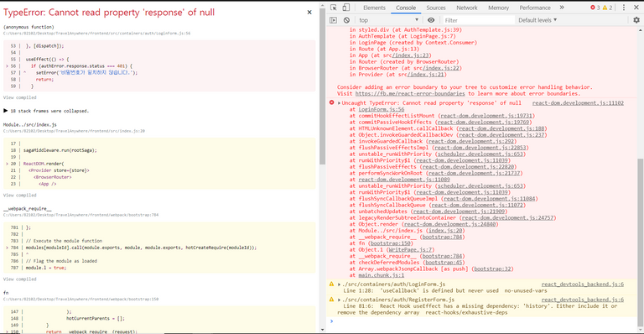Open the react-error-boundaries link
This screenshot has width=644, height=334.
(410, 93)
